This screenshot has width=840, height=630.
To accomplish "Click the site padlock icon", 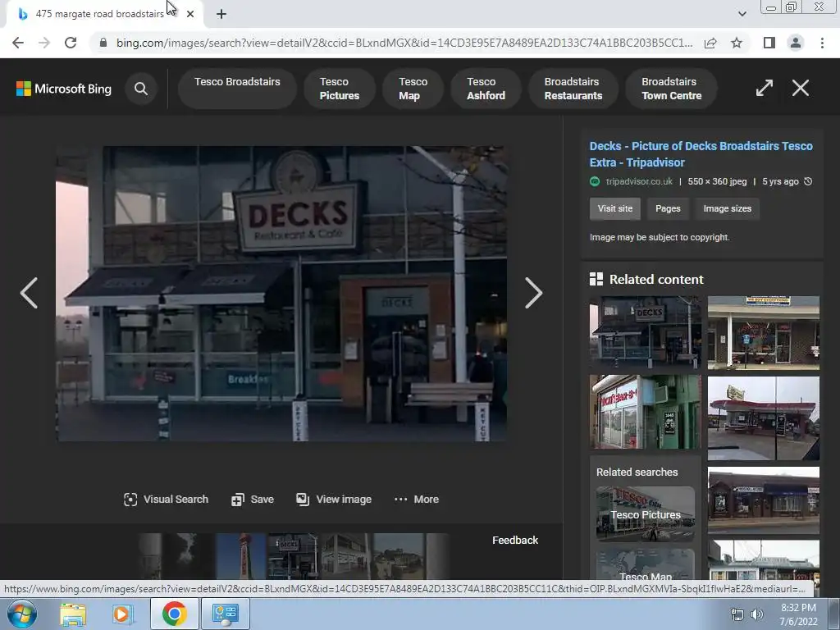I will click(x=103, y=43).
